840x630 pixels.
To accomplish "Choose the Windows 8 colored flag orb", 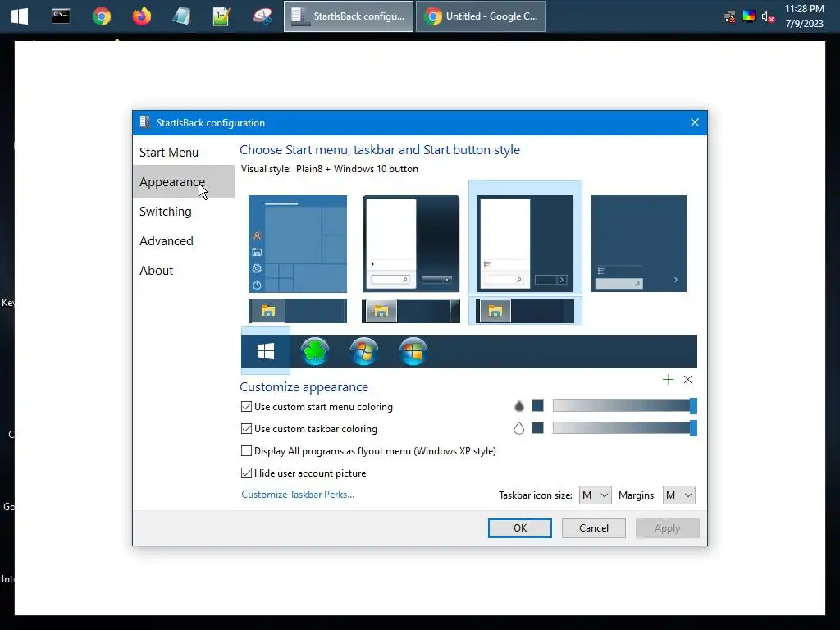I will (413, 351).
